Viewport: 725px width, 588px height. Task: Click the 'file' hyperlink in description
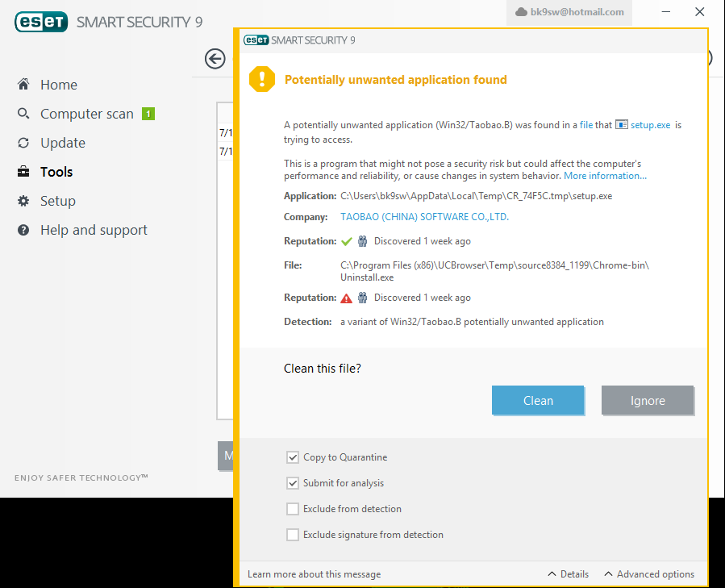(586, 125)
